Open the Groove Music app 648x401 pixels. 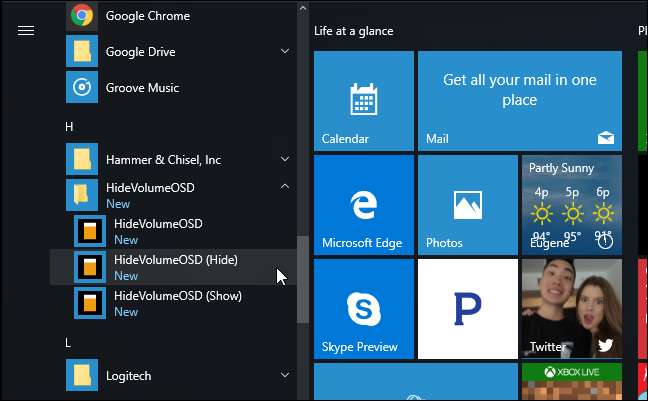(x=141, y=88)
